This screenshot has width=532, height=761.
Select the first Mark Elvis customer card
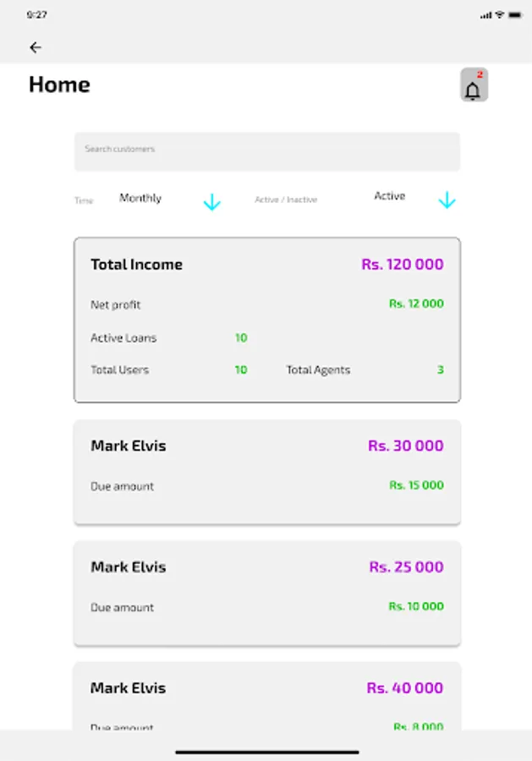click(266, 471)
